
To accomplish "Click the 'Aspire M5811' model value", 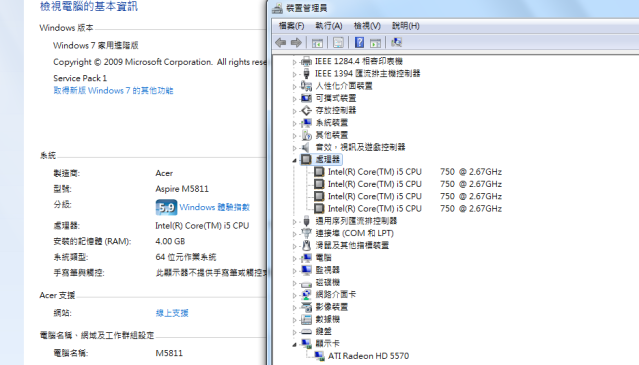I will coord(182,189).
